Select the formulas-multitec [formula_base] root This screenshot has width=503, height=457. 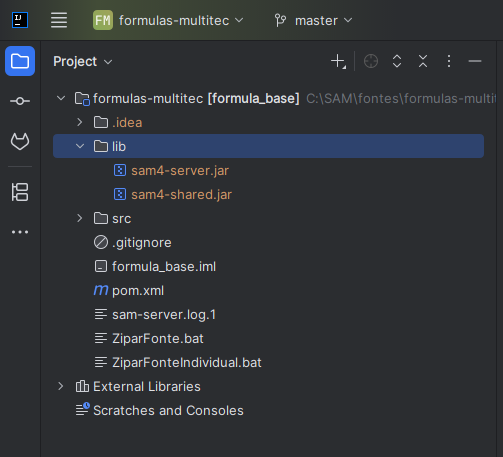196,98
